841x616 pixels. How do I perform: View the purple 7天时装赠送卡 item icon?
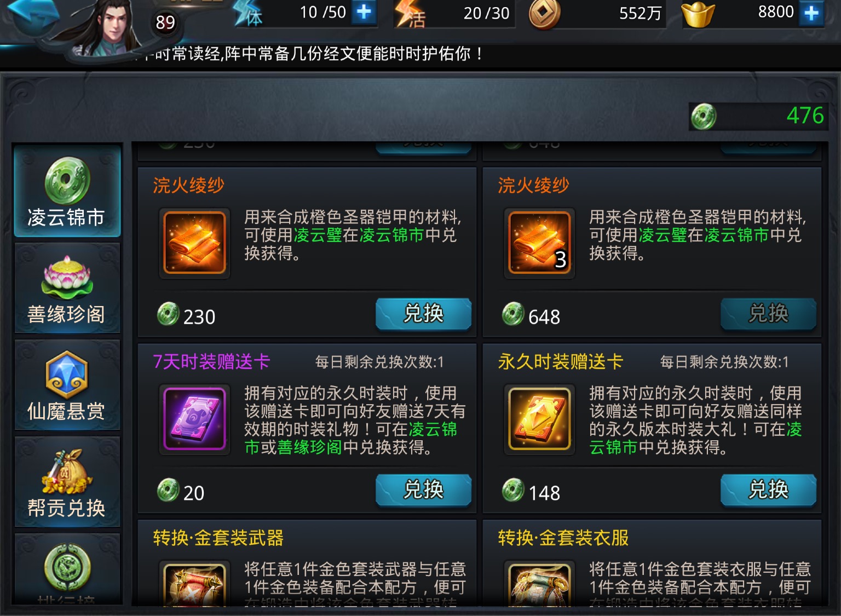coord(194,419)
